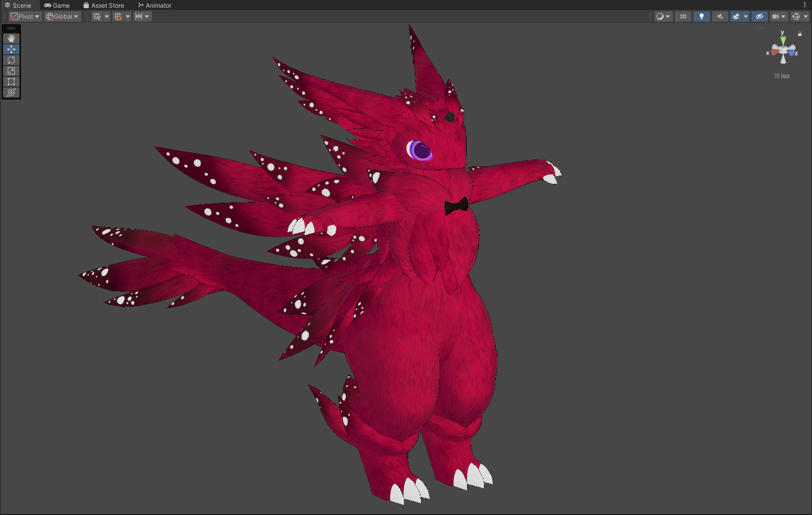Click the Iso projection label
812x515 pixels.
[782, 76]
